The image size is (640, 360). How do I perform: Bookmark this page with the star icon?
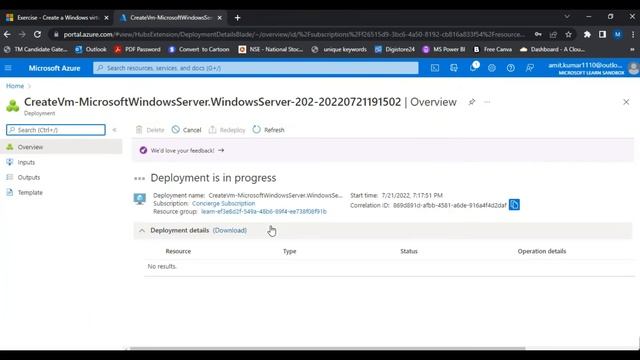pyautogui.click(x=568, y=35)
